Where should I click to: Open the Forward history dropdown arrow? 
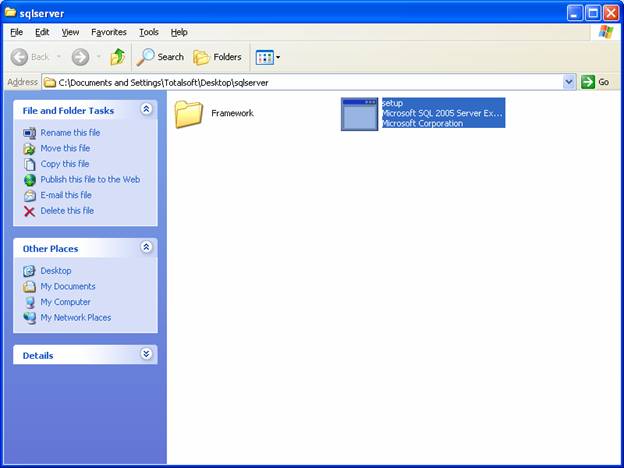pos(99,57)
